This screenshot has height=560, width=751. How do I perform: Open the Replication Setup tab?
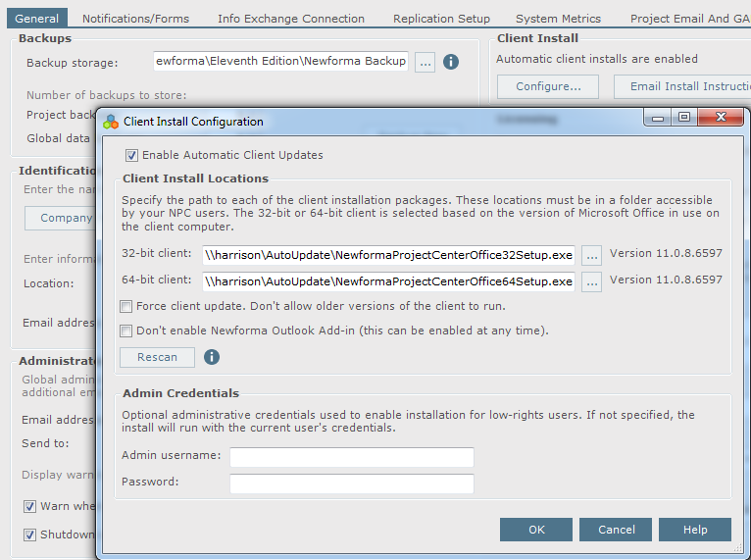click(441, 19)
